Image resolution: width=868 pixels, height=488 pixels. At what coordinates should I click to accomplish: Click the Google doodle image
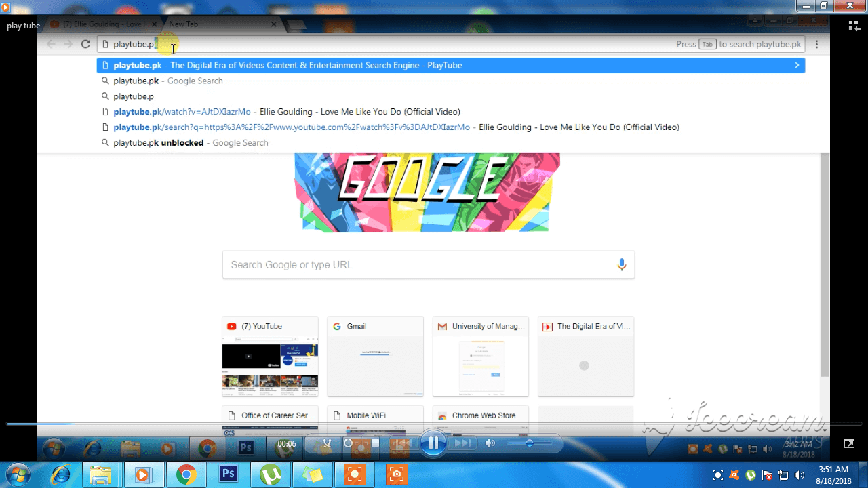click(427, 192)
